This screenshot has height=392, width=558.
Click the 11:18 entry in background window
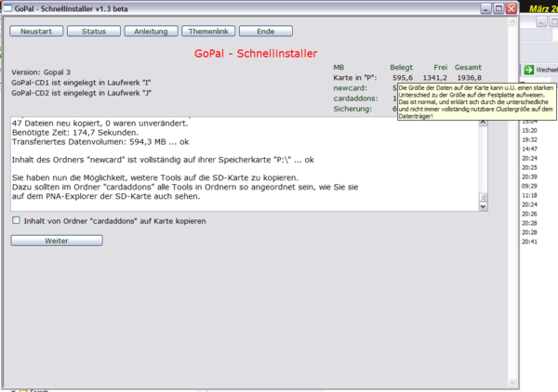(x=529, y=195)
